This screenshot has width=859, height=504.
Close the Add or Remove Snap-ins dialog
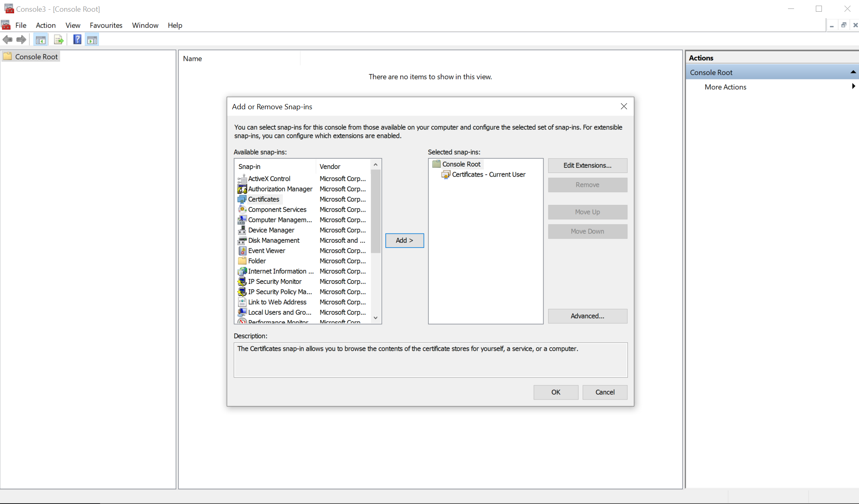[623, 106]
